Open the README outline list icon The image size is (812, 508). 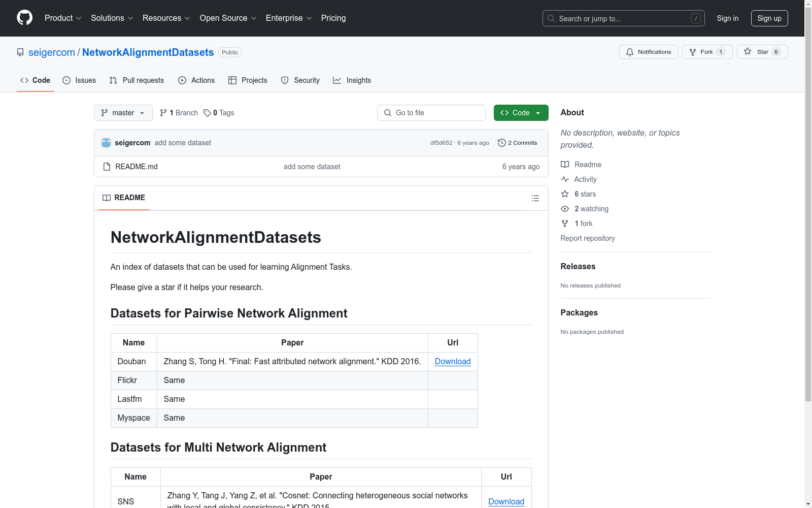pos(535,198)
